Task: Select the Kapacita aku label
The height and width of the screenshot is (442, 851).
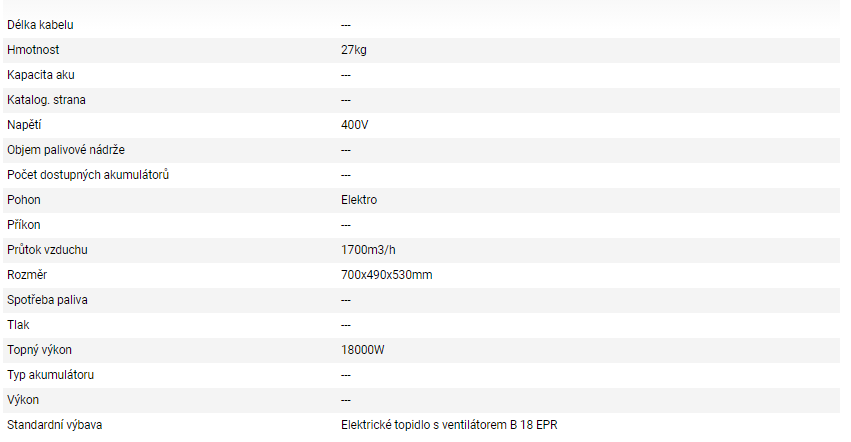Action: click(x=41, y=74)
